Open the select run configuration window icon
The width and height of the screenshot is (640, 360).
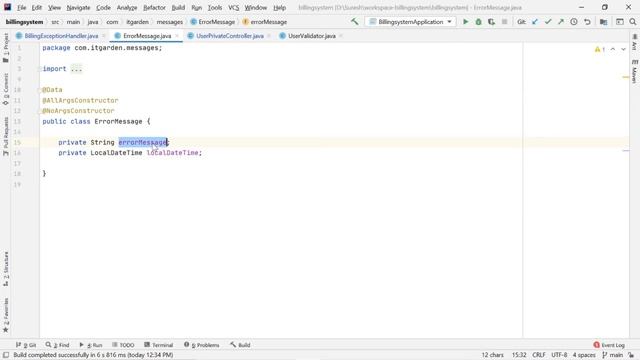620,22
